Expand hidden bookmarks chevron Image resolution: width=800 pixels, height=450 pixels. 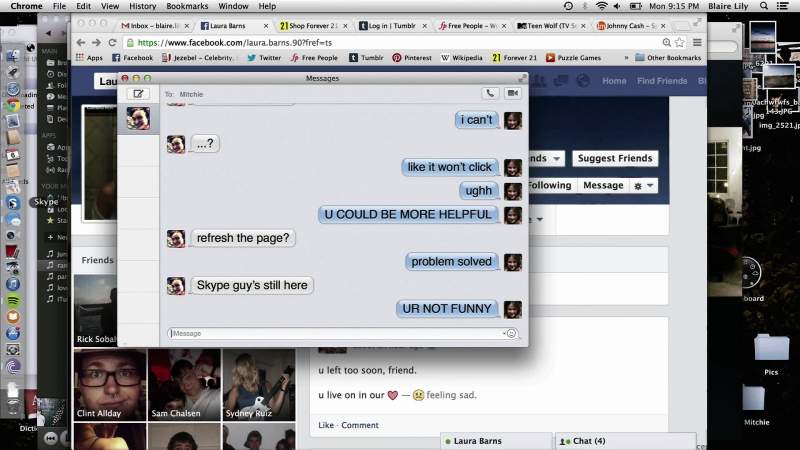click(626, 58)
